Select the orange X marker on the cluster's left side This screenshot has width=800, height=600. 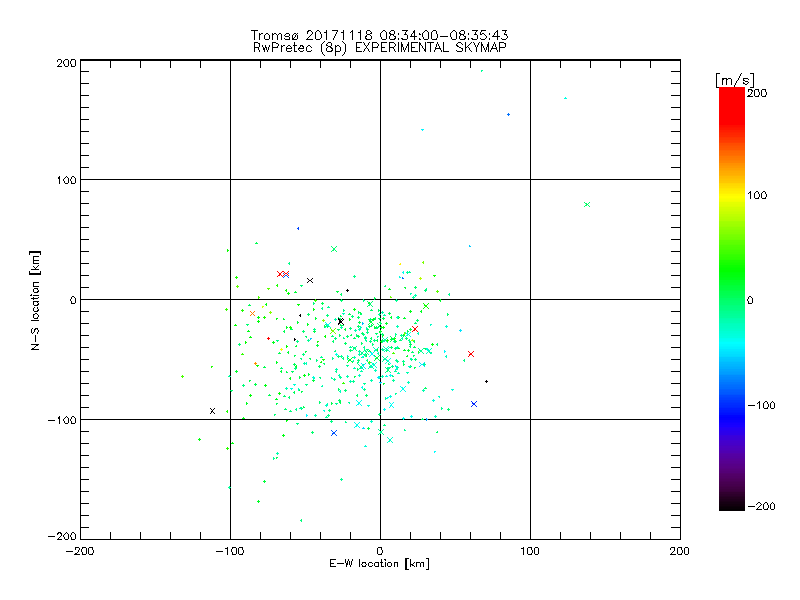click(252, 313)
